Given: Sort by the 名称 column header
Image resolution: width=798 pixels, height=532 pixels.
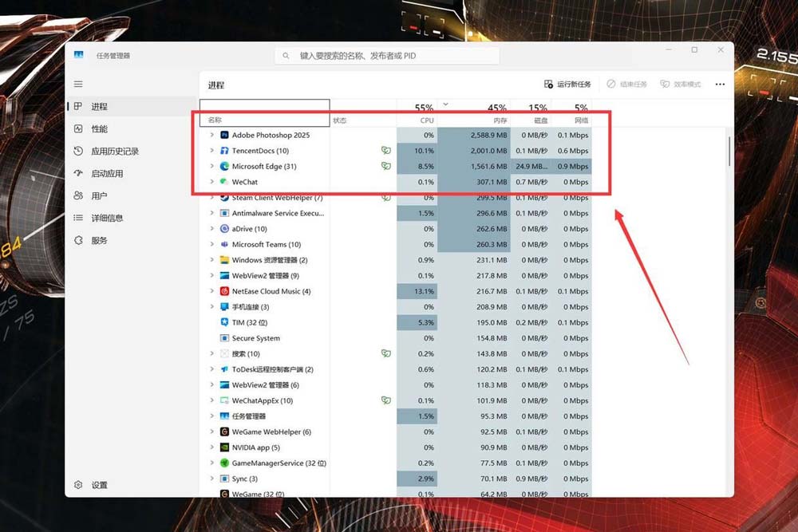Looking at the screenshot, I should point(265,113).
